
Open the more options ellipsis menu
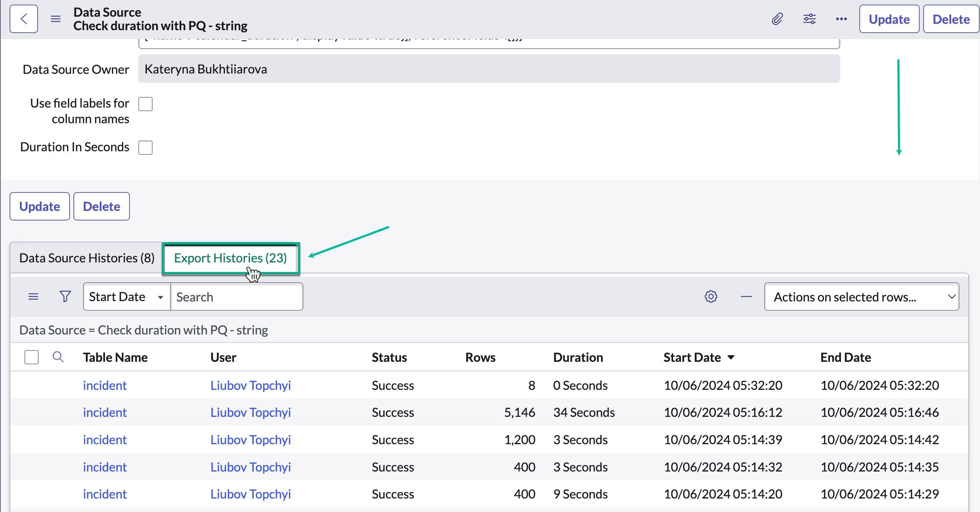841,19
